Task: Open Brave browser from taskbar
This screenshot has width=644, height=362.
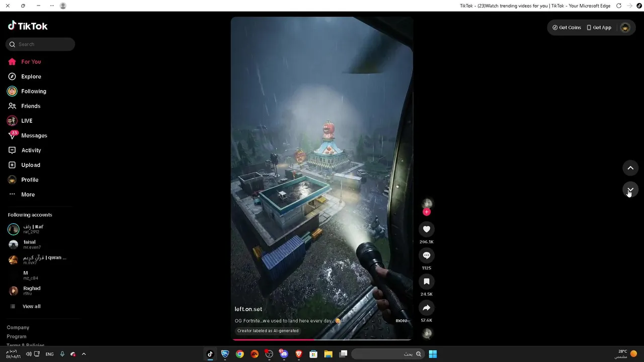Action: [x=299, y=354]
